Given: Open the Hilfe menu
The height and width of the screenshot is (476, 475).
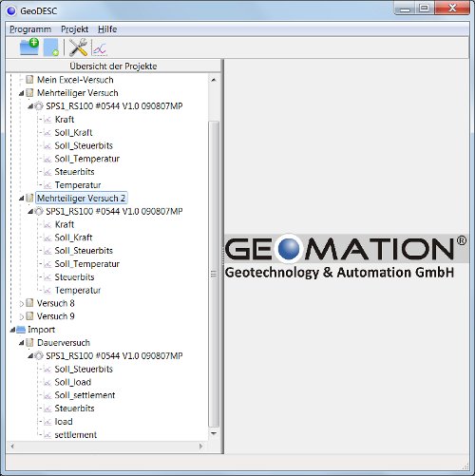Looking at the screenshot, I should [107, 29].
